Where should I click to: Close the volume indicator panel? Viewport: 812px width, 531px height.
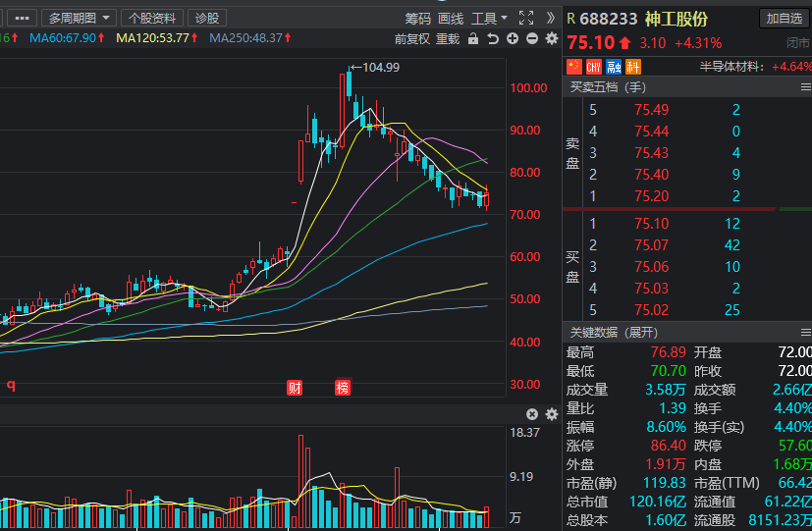[x=532, y=414]
